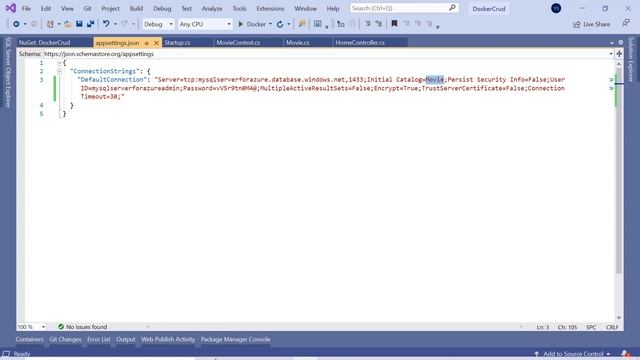Open the undo history dropdown arrow
Screen dimensions: 640x360
point(115,24)
